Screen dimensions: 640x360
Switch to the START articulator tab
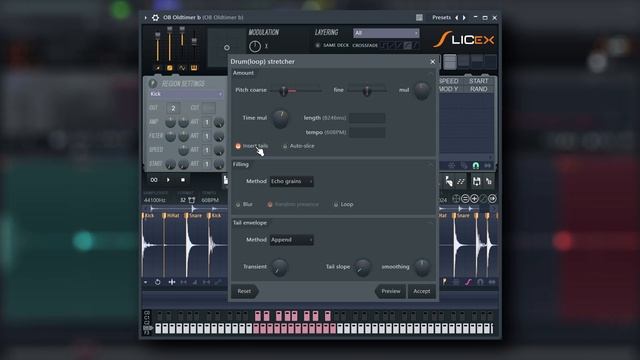[478, 81]
